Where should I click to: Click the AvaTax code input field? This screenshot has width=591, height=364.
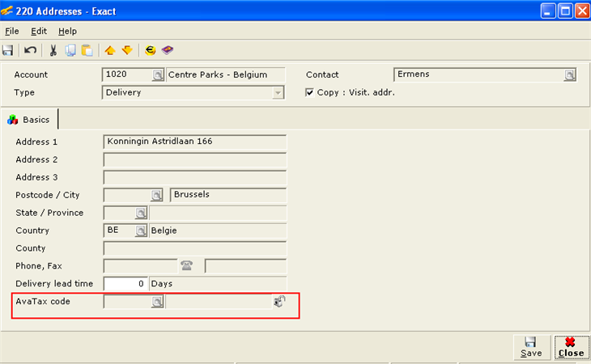(x=128, y=302)
